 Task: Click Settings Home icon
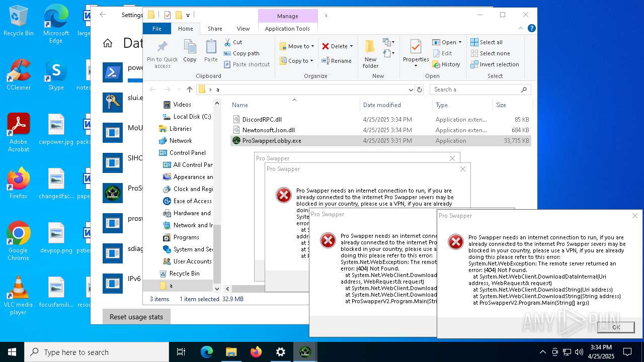(x=108, y=43)
